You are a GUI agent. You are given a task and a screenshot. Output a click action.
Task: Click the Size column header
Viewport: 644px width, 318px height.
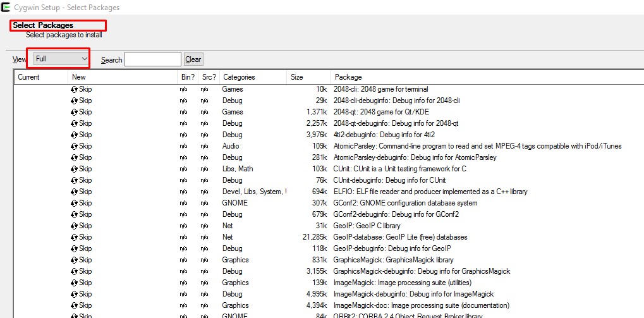(x=296, y=77)
